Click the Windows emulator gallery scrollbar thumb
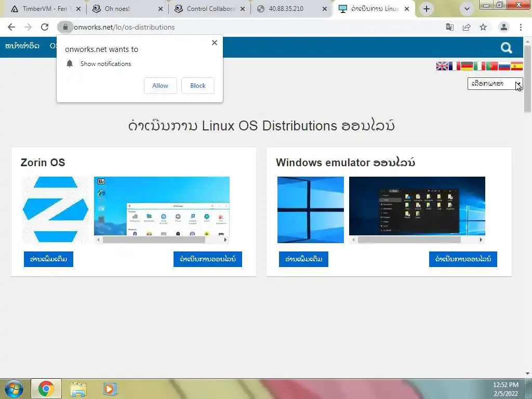Screen dimensions: 532x399 pos(409,240)
